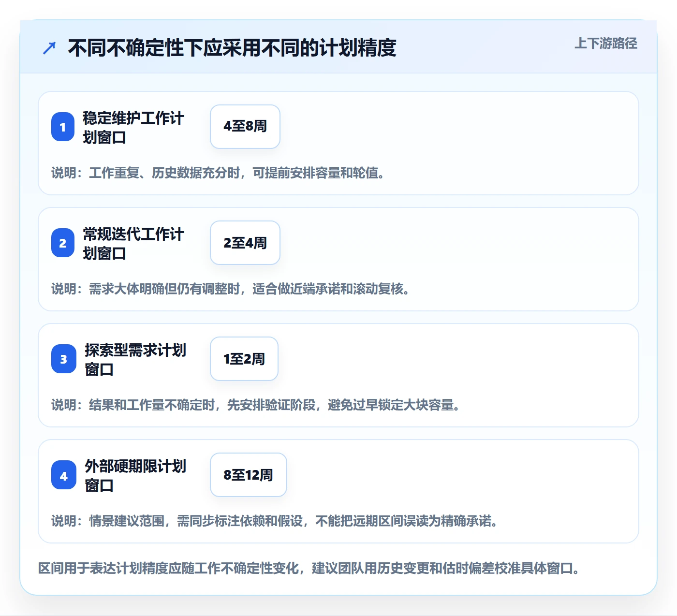
Task: Click the title 探索型需求计划窗口
Action: point(135,359)
